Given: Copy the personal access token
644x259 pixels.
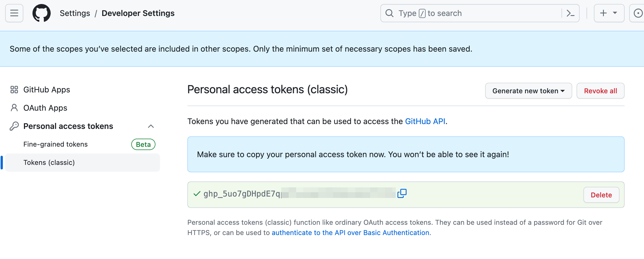Looking at the screenshot, I should [402, 193].
